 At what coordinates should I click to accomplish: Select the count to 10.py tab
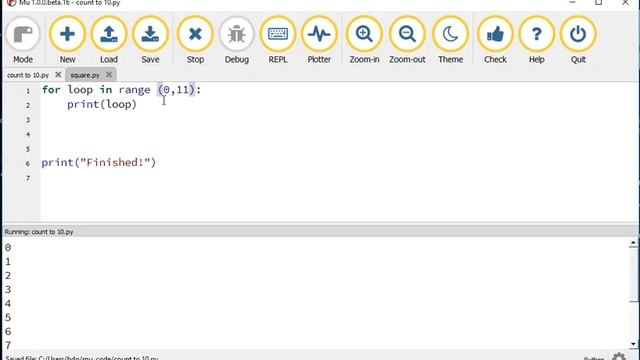[28, 75]
